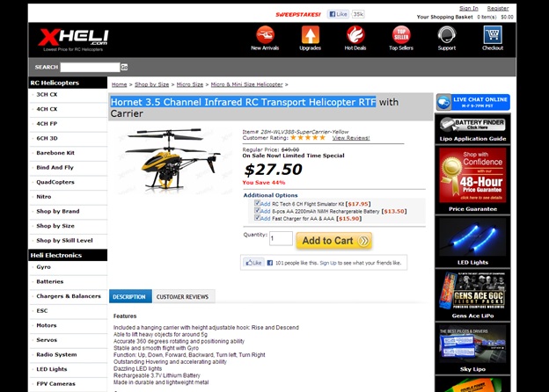Add the helicopter to cart
This screenshot has height=392, width=549.
click(334, 241)
